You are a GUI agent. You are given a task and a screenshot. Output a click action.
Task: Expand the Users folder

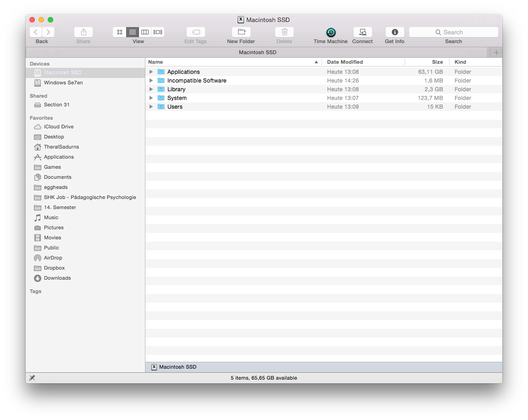(x=151, y=107)
